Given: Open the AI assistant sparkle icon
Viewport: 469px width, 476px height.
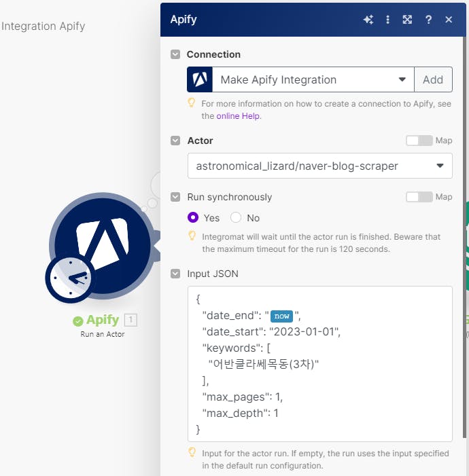Looking at the screenshot, I should [368, 20].
